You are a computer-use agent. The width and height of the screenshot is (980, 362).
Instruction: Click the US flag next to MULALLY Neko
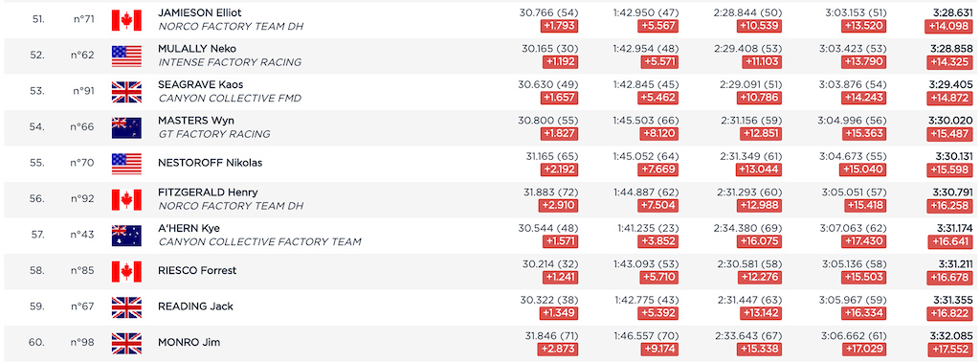[x=126, y=57]
